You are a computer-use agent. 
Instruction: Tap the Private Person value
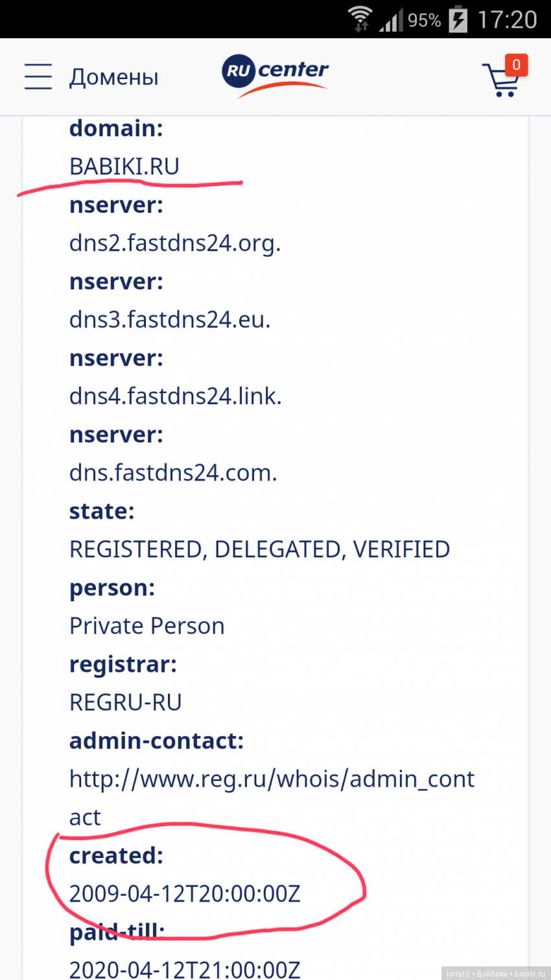pos(147,626)
